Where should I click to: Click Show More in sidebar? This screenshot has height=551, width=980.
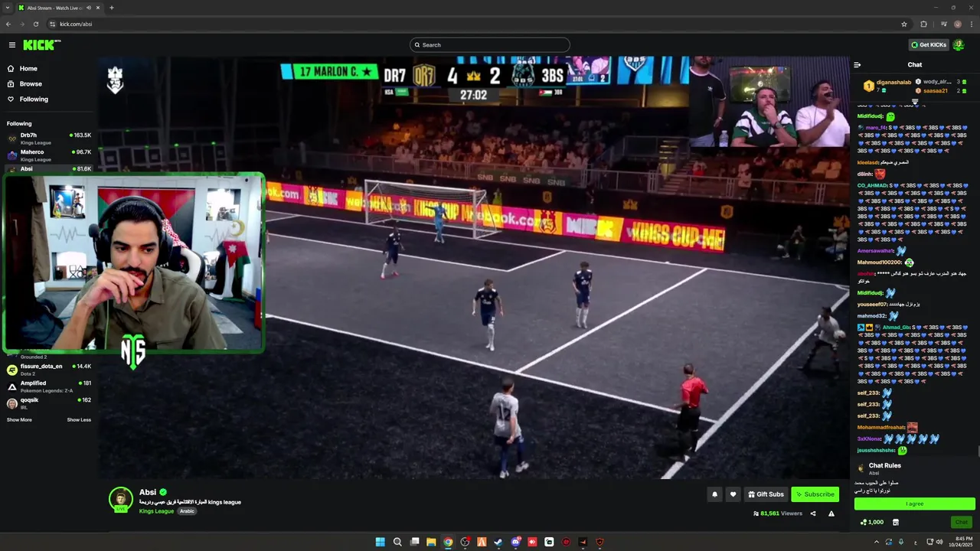point(19,420)
